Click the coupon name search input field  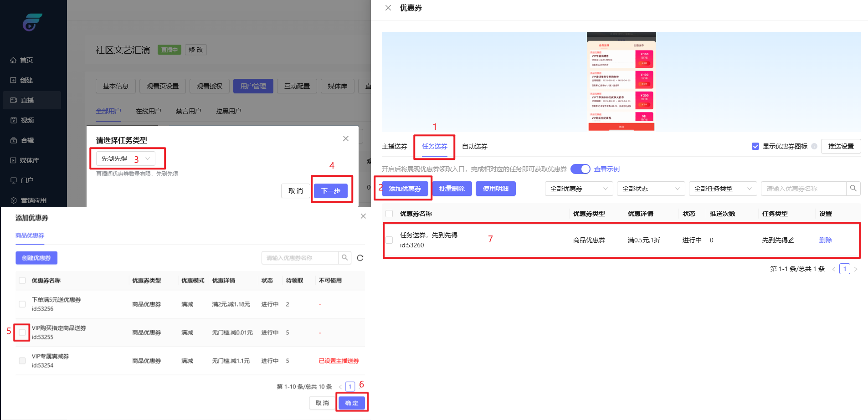(x=804, y=189)
